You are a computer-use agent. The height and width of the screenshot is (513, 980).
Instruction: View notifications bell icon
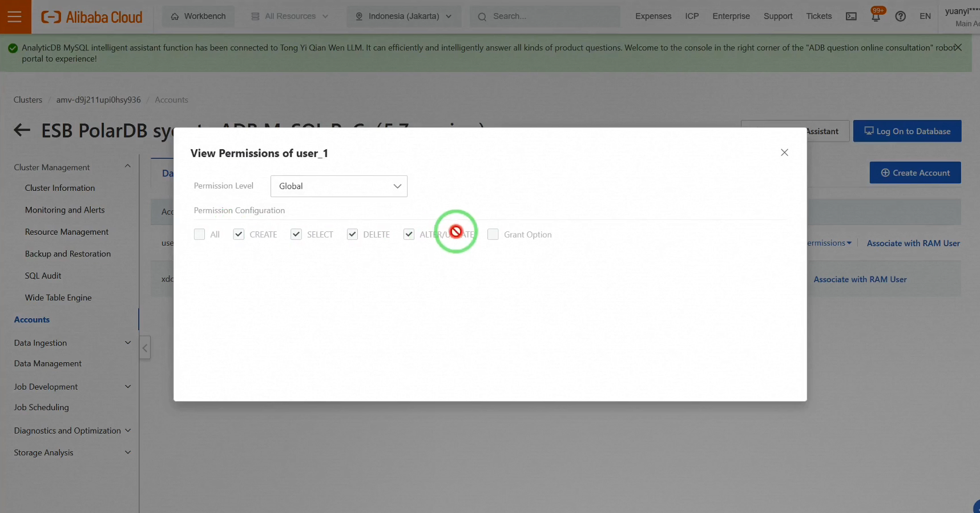coord(876,17)
